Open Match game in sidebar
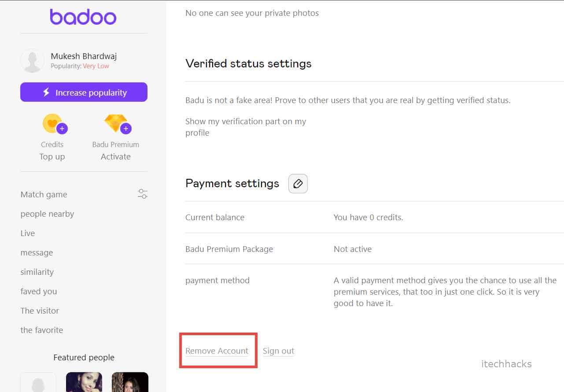Screen dimensions: 564x392 tap(44, 194)
